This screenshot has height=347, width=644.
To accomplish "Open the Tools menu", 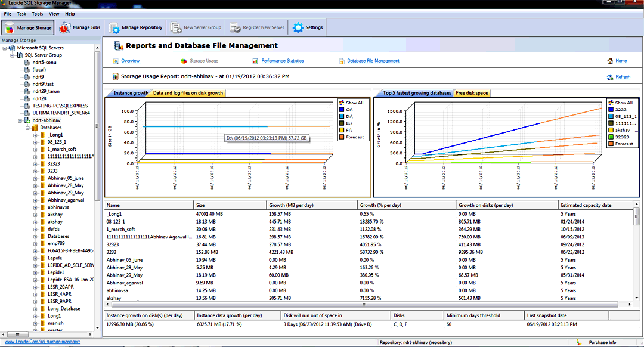I will pos(37,13).
